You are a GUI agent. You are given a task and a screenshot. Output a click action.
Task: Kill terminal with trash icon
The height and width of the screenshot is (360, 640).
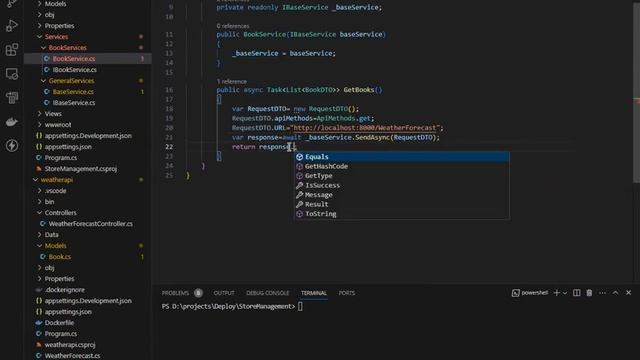pos(589,293)
